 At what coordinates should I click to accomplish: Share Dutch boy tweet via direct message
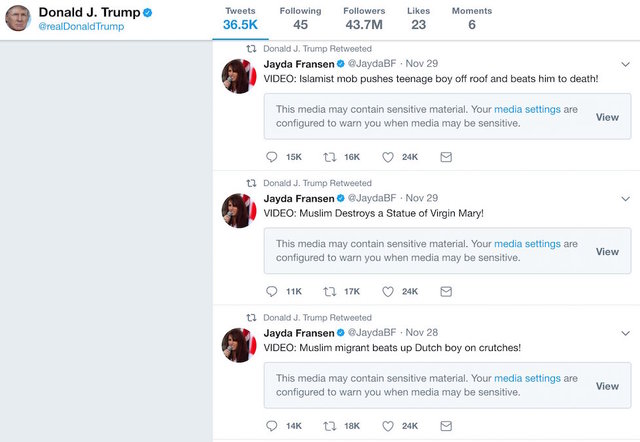[446, 425]
